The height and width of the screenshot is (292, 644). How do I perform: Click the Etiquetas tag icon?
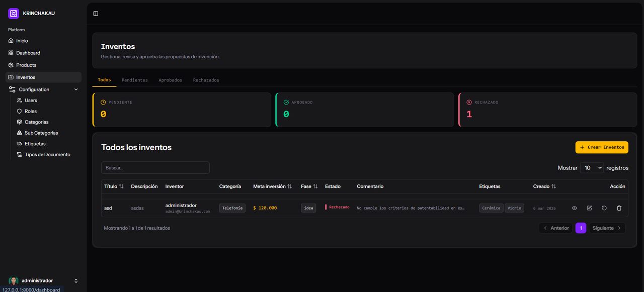point(20,144)
